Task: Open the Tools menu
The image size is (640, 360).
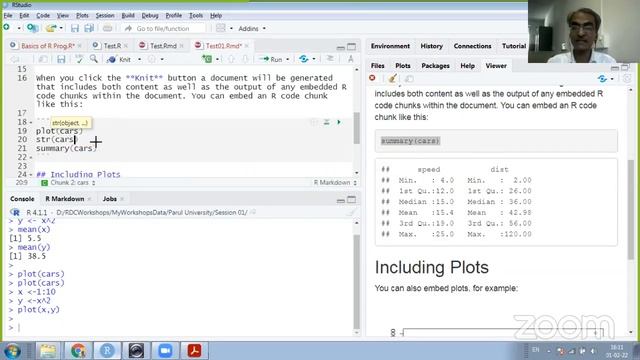Action: (x=196, y=16)
